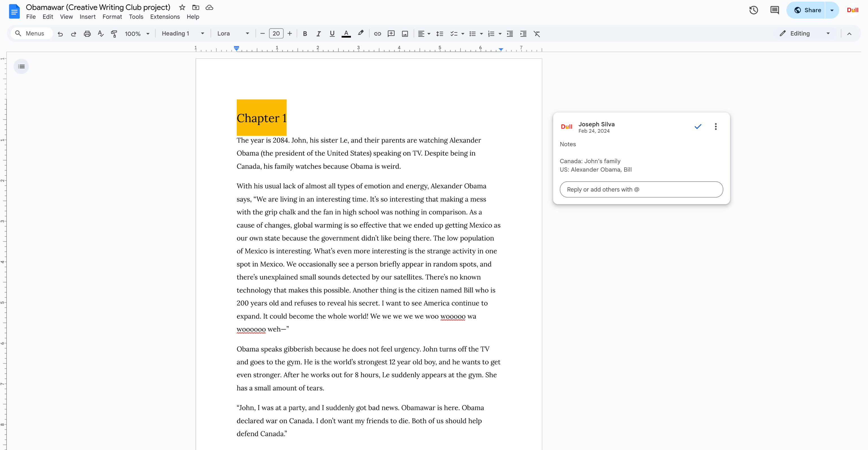Toggle bold formatting
The width and height of the screenshot is (868, 450).
pyautogui.click(x=305, y=34)
